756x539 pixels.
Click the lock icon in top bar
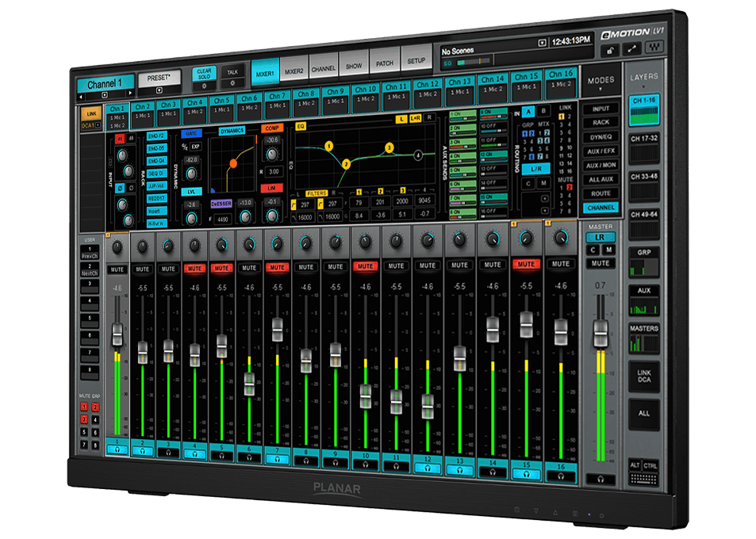(610, 49)
